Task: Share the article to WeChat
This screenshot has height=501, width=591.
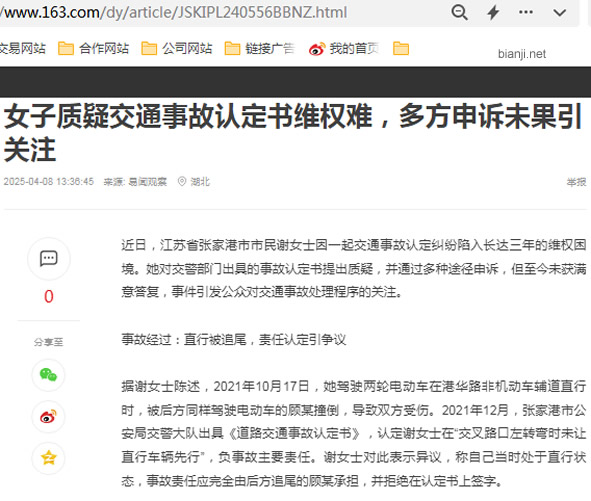Action: coord(48,375)
